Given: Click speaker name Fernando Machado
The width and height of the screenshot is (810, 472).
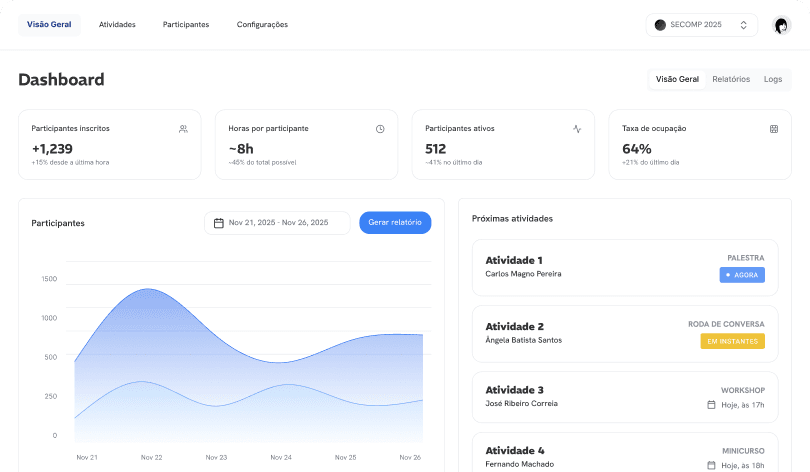Looking at the screenshot, I should (520, 464).
